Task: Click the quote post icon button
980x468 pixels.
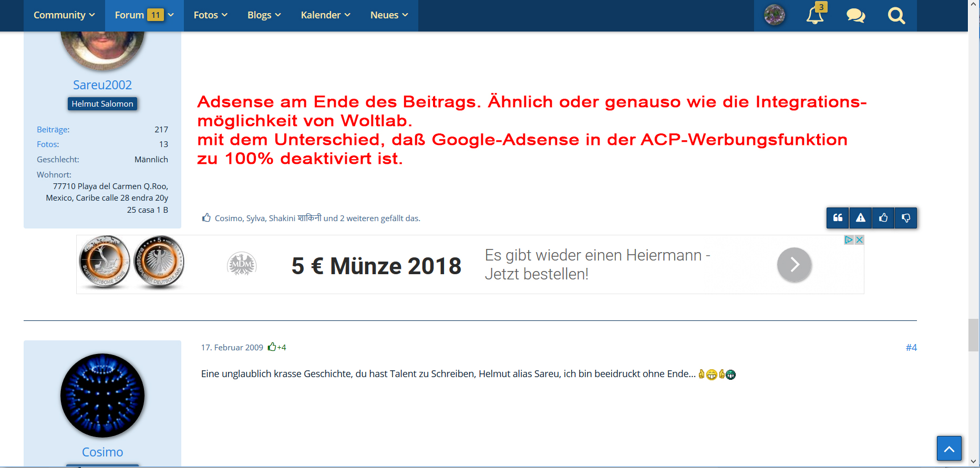Action: click(x=838, y=218)
